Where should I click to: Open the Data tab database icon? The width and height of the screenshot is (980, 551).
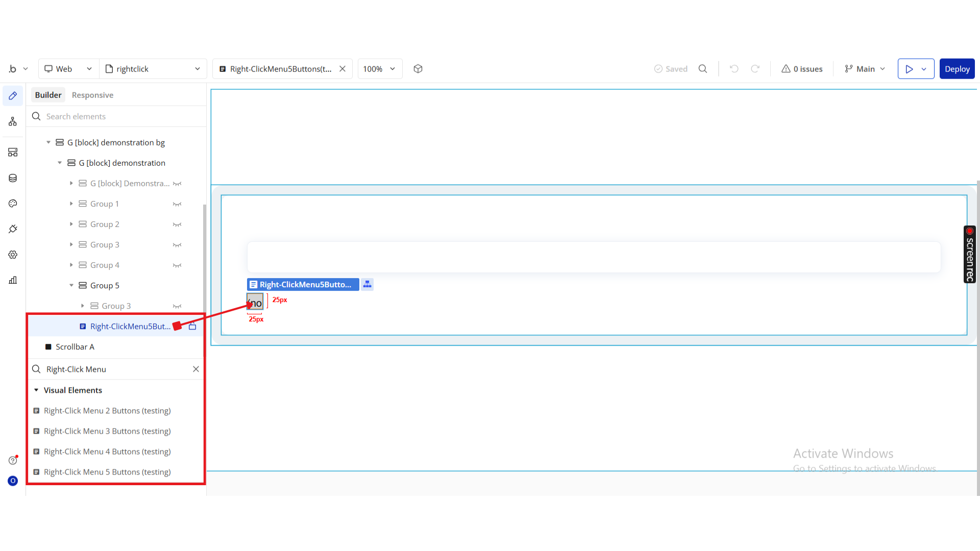click(13, 178)
